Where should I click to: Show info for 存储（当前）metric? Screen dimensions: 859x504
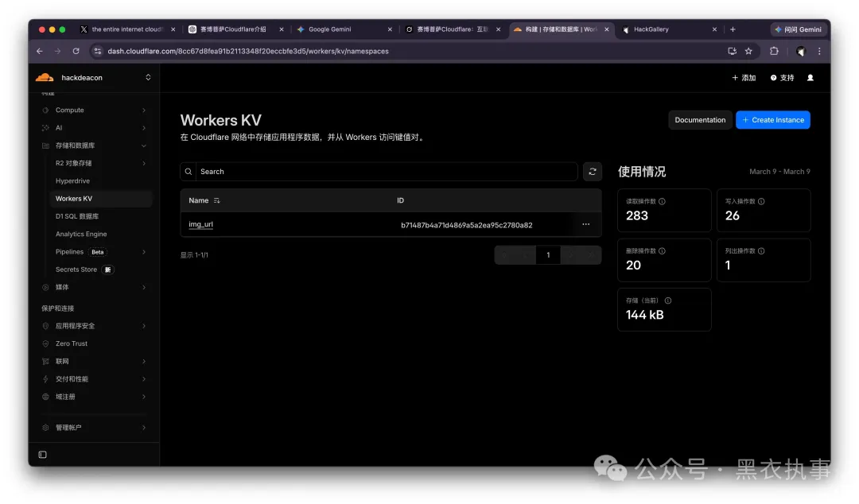668,300
